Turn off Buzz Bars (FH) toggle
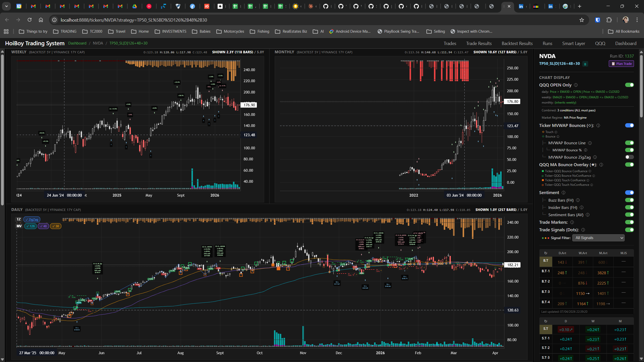644x362 pixels. [x=629, y=200]
